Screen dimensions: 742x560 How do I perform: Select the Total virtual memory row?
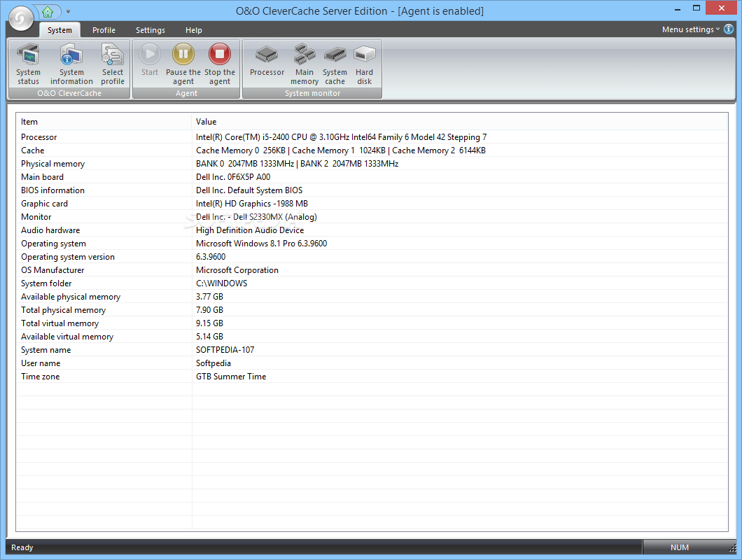point(372,323)
